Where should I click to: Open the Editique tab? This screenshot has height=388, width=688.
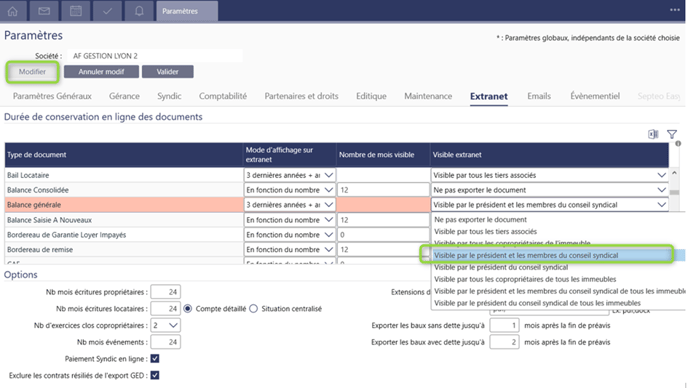point(371,96)
